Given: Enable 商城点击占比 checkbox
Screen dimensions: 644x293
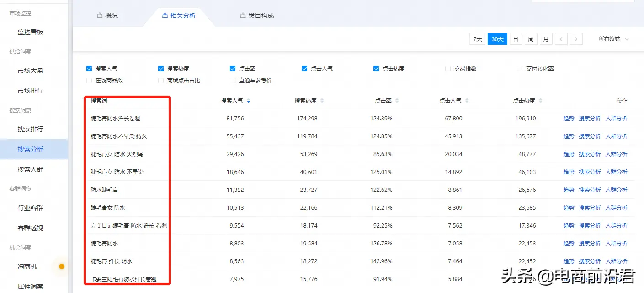Looking at the screenshot, I should 161,81.
